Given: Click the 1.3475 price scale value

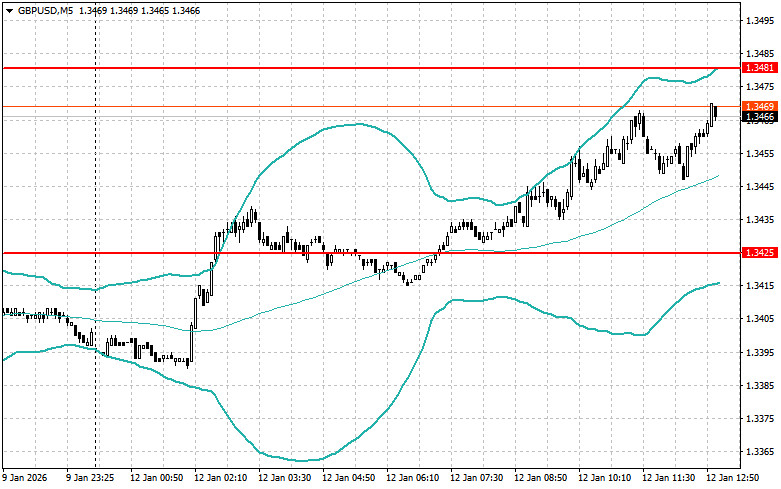Looking at the screenshot, I should coord(760,87).
